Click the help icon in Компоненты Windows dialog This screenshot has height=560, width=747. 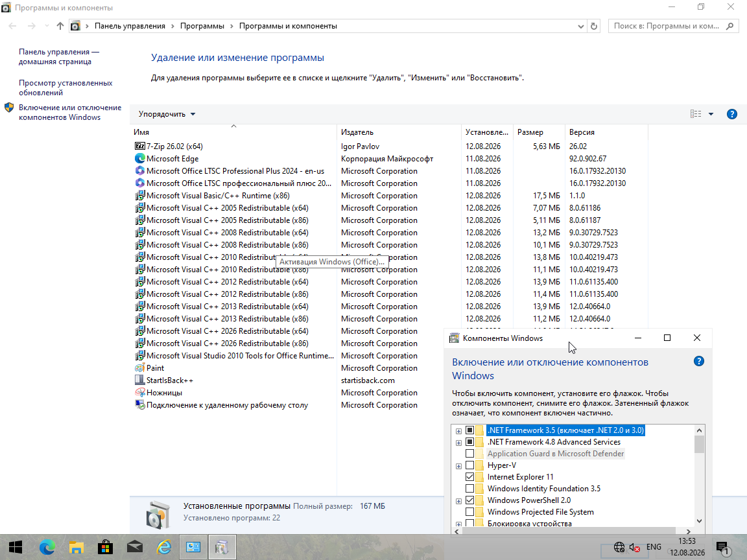click(699, 362)
